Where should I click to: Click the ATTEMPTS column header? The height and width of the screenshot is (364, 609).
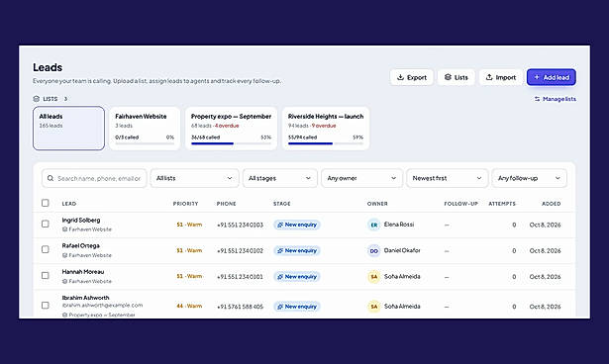(x=502, y=204)
